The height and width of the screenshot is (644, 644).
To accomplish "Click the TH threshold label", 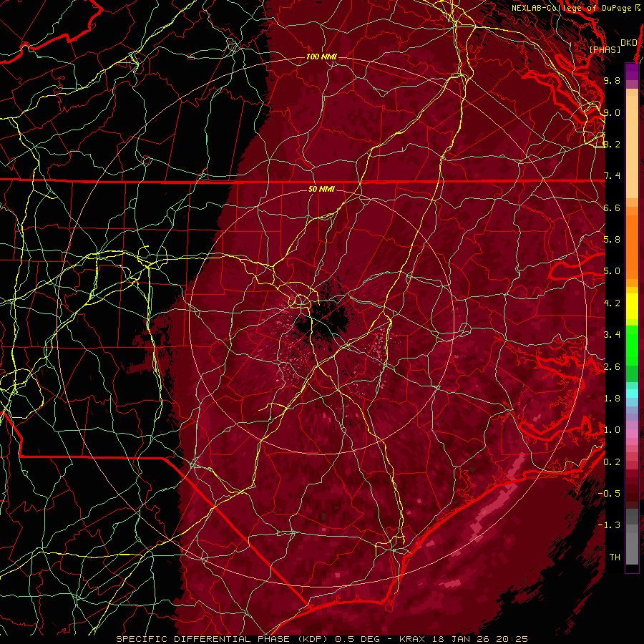I will coord(615,557).
